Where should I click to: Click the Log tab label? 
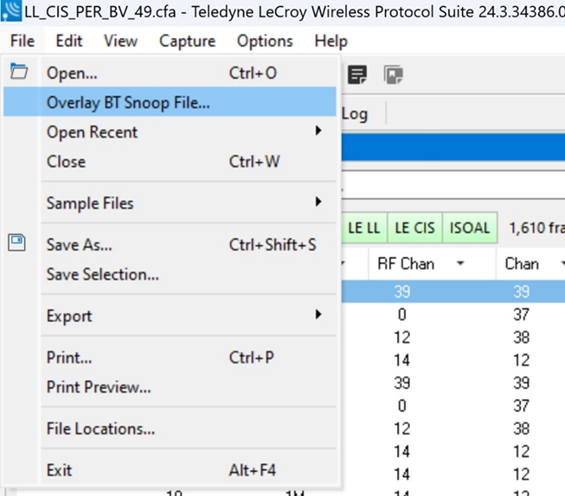[x=355, y=114]
